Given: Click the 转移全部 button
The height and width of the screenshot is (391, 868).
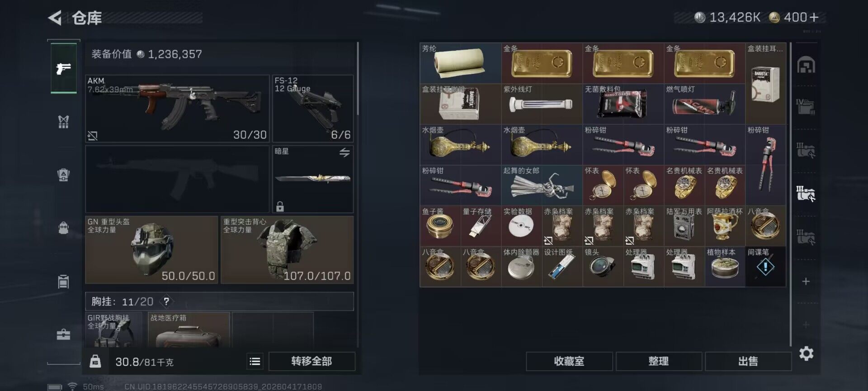Looking at the screenshot, I should click(x=312, y=361).
